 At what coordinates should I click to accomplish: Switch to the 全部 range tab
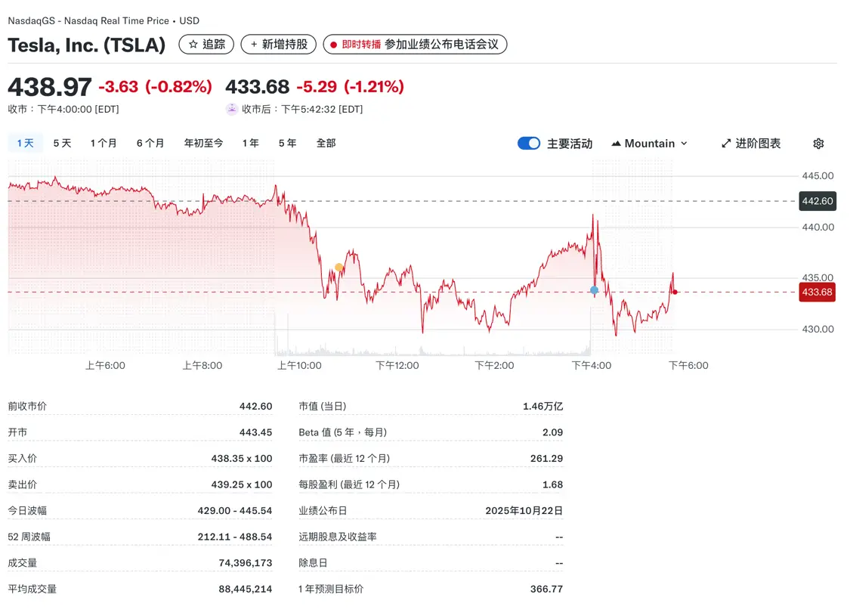(x=326, y=142)
